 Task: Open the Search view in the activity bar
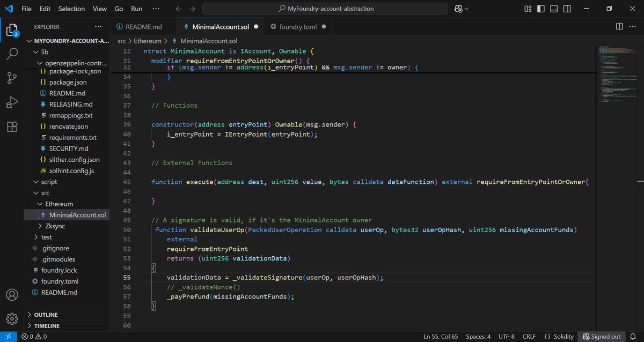click(11, 54)
